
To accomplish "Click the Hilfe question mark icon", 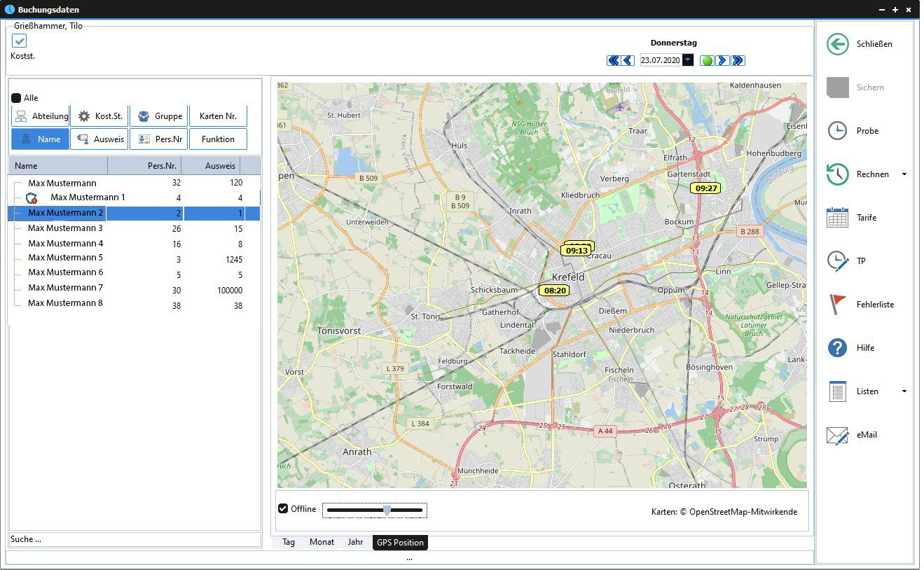I will [x=838, y=348].
